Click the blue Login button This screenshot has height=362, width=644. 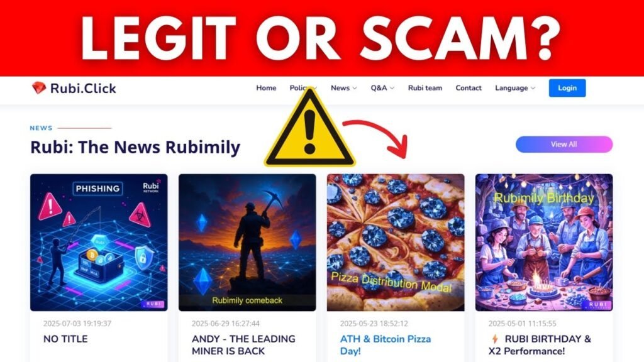[x=567, y=88]
